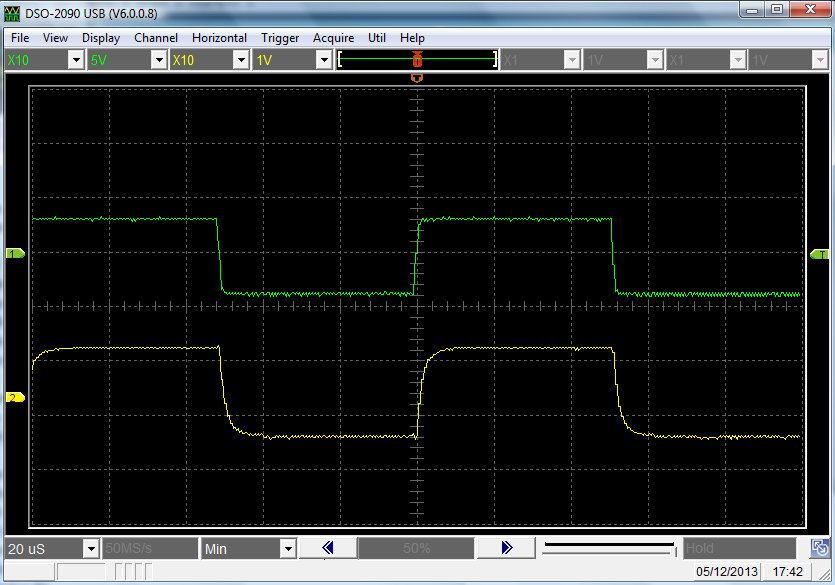Viewport: 835px width, 585px height.
Task: Open the Trigger menu
Action: point(280,38)
